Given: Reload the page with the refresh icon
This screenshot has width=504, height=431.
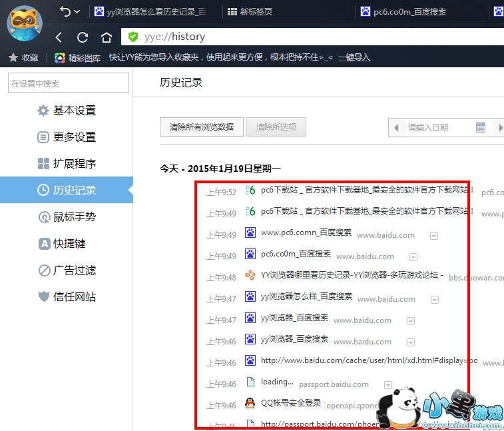Looking at the screenshot, I should click(83, 37).
